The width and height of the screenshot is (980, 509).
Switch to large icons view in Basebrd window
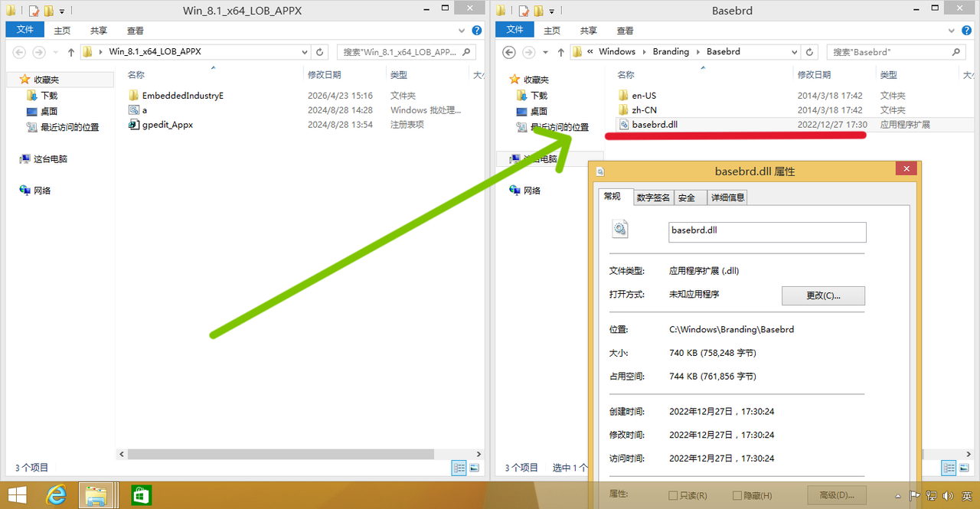point(964,468)
